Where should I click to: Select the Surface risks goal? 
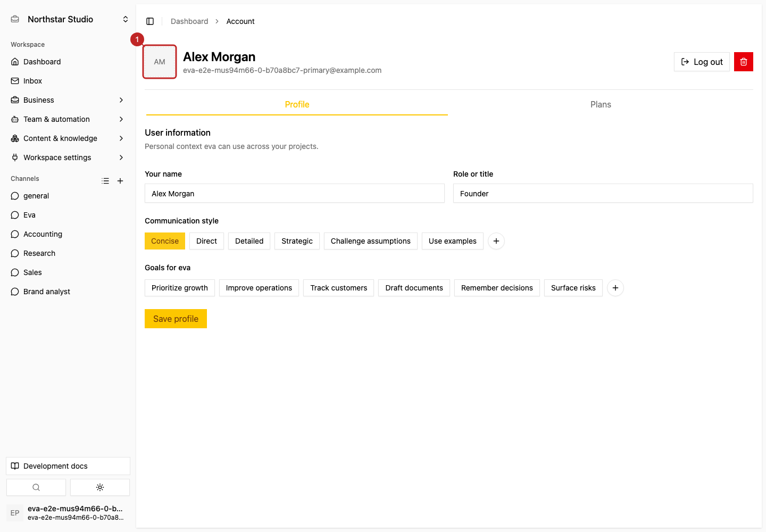tap(573, 288)
